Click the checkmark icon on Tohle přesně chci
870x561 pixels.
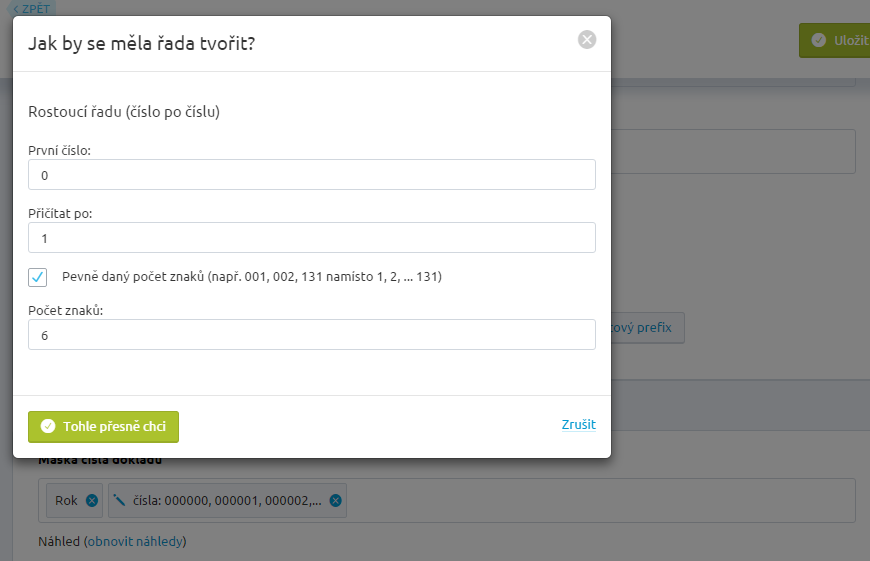pos(48,426)
